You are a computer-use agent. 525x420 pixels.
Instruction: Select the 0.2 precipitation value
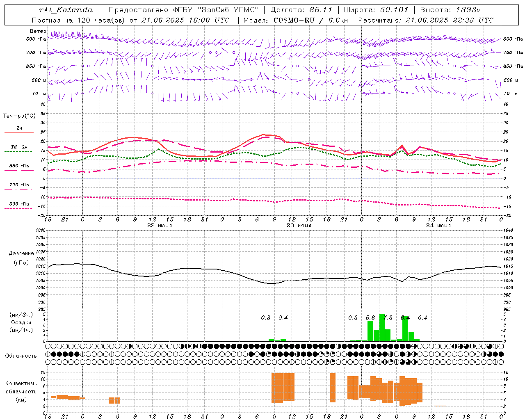pyautogui.click(x=353, y=318)
